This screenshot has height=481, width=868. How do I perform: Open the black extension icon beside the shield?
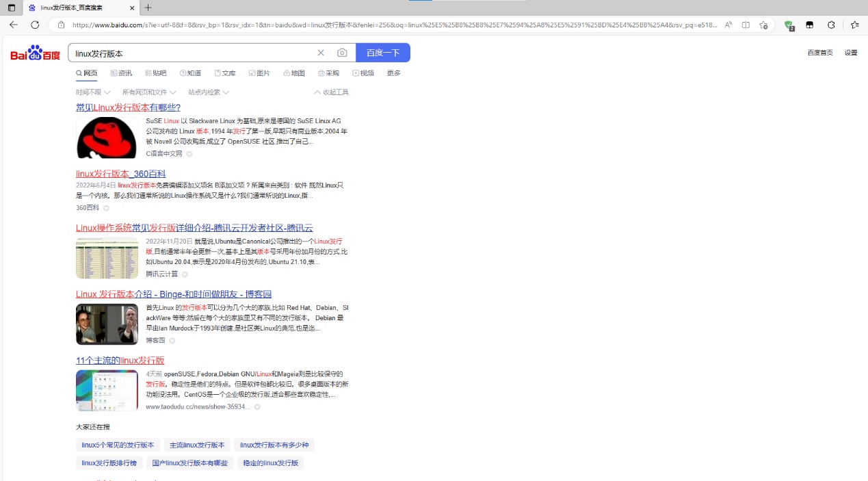click(810, 25)
